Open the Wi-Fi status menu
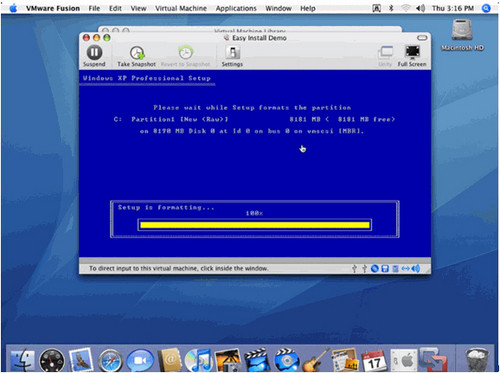Viewport: 500px width, 373px height. (406, 8)
